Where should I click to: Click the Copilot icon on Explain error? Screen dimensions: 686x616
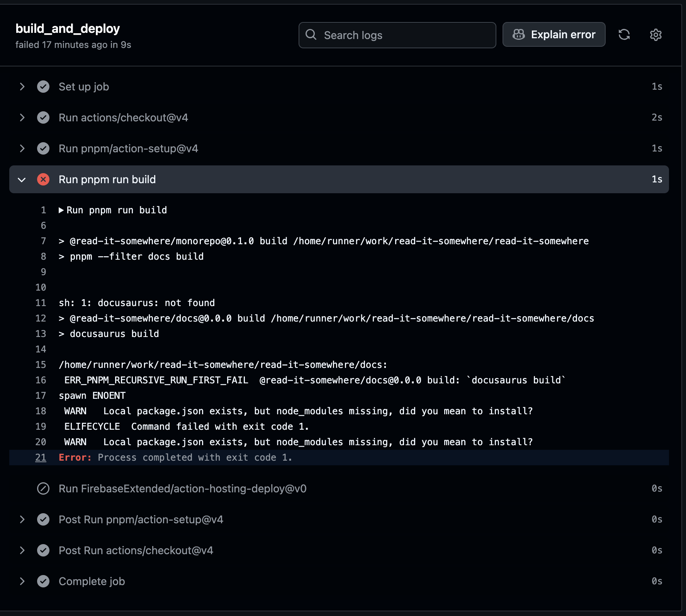click(518, 35)
